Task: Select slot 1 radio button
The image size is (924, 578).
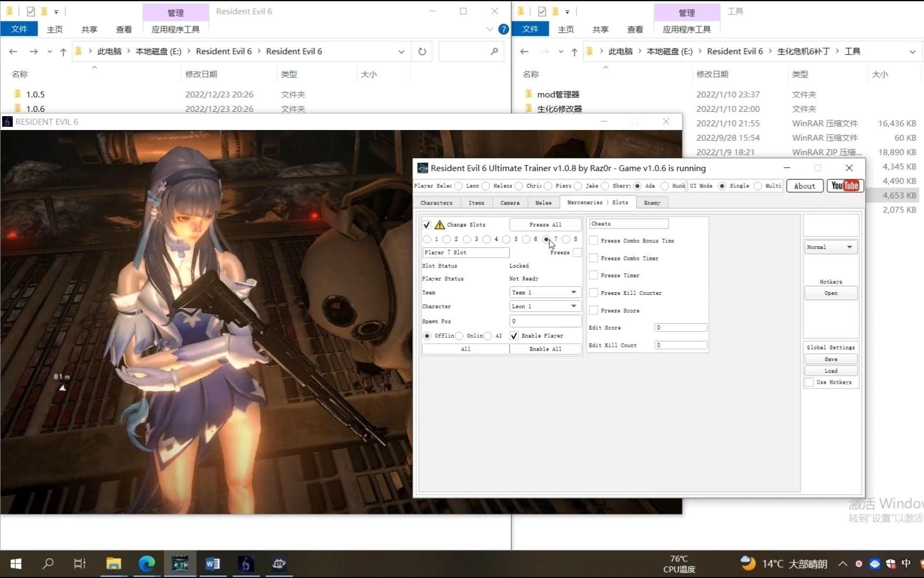Action: (x=427, y=239)
